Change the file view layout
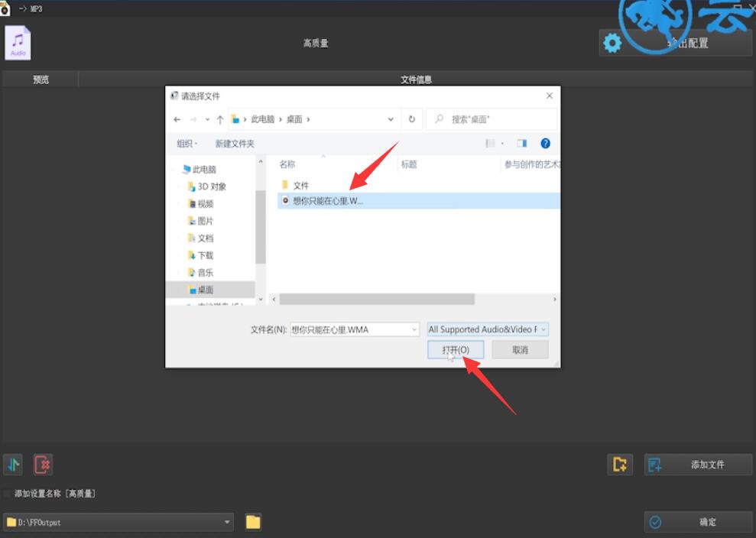This screenshot has height=538, width=756. point(490,143)
